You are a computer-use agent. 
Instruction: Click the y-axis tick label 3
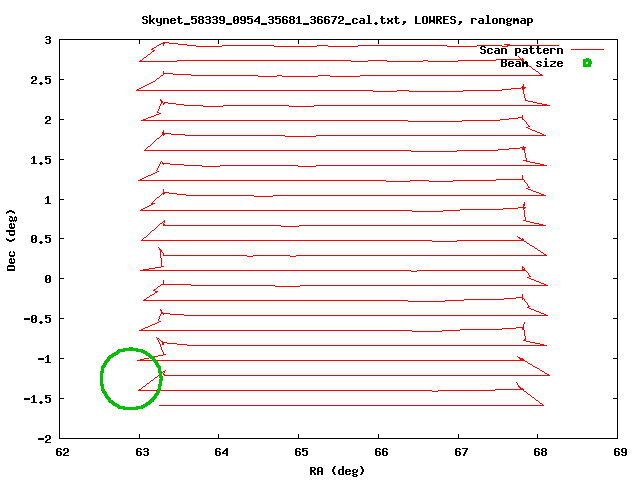click(x=48, y=40)
